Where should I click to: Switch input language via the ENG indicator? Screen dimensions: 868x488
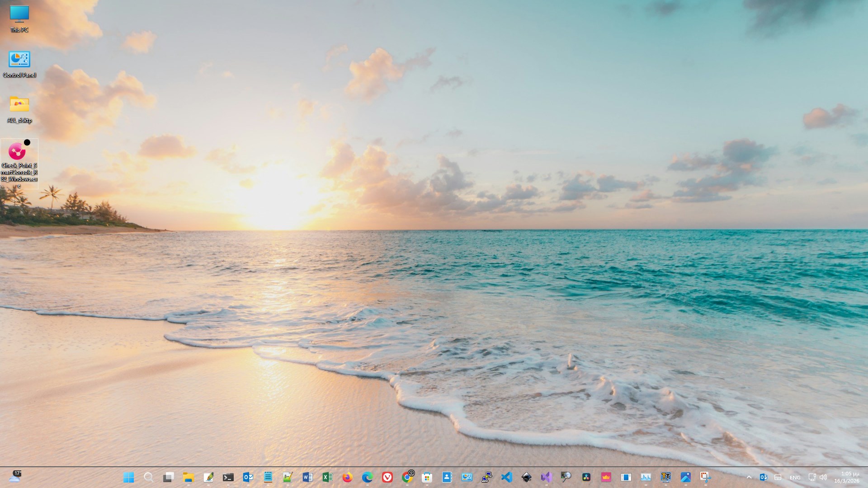(795, 477)
